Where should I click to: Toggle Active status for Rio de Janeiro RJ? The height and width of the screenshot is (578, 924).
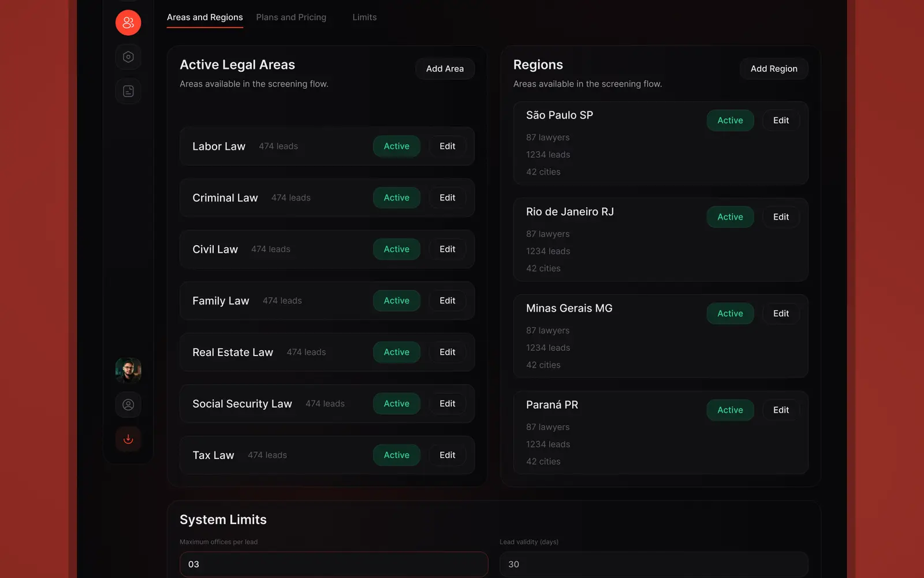(x=731, y=217)
